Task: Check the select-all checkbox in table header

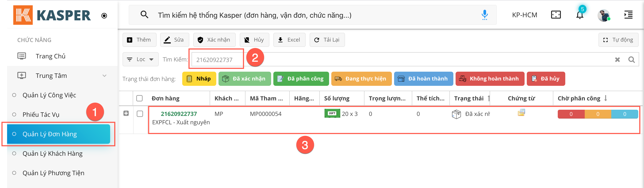Action: (x=140, y=98)
